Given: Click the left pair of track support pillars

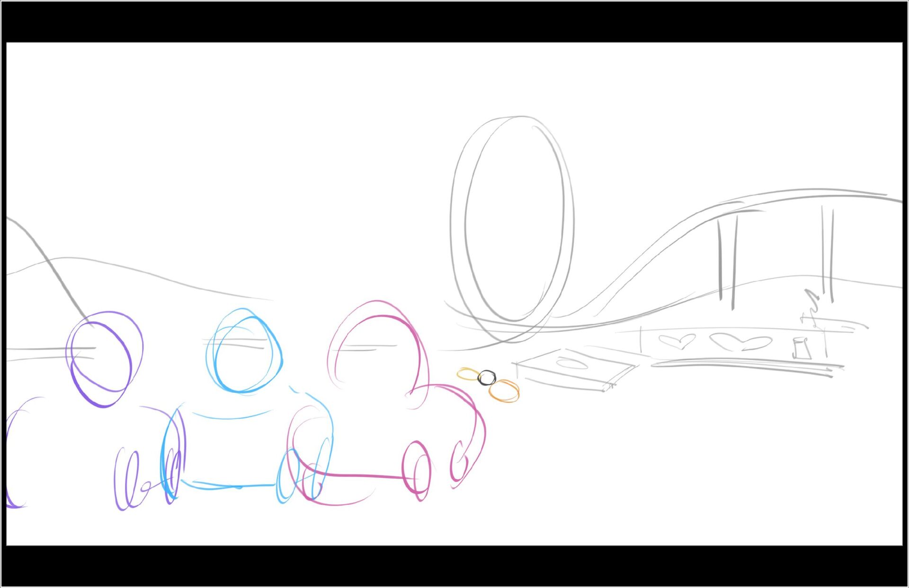Looking at the screenshot, I should click(x=727, y=263).
